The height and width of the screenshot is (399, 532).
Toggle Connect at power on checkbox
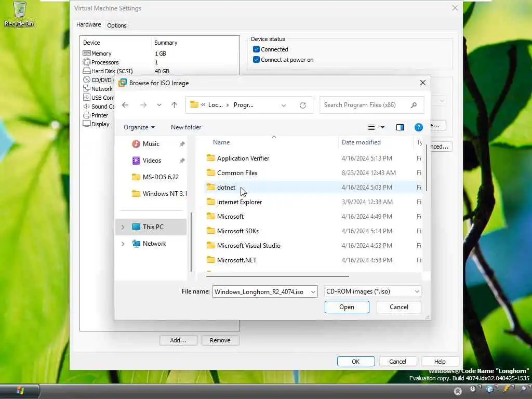pos(256,60)
